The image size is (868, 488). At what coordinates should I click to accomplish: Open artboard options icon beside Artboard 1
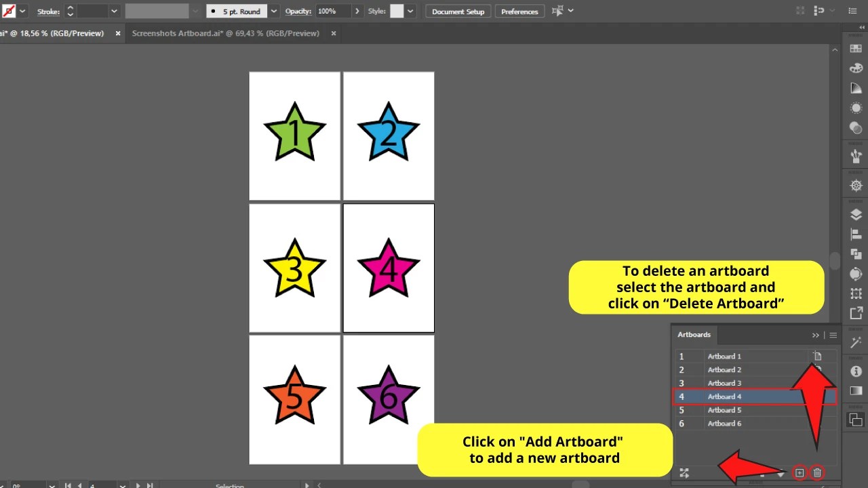point(816,355)
